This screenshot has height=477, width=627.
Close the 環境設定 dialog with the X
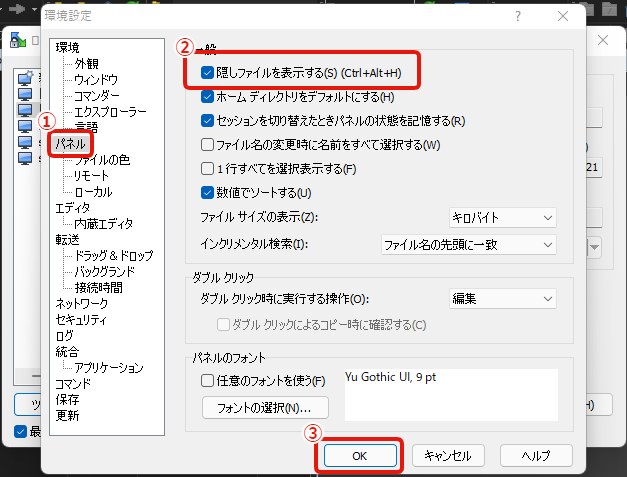564,17
